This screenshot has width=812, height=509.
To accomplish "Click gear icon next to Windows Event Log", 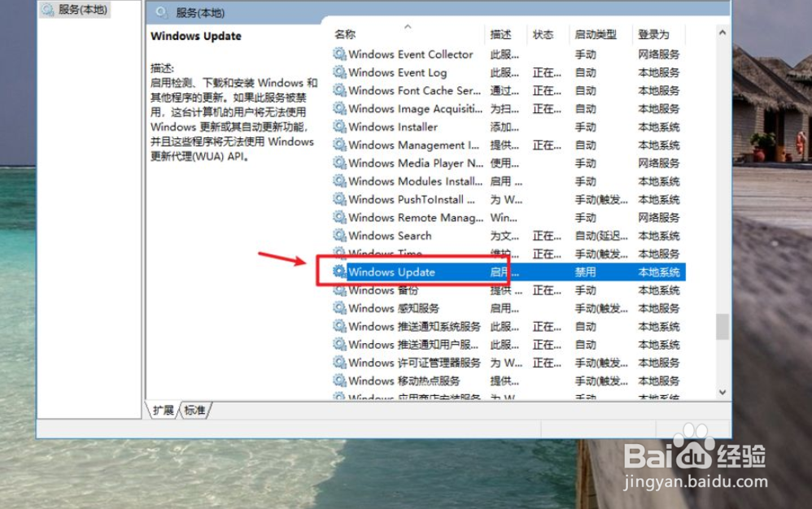I will pos(339,72).
